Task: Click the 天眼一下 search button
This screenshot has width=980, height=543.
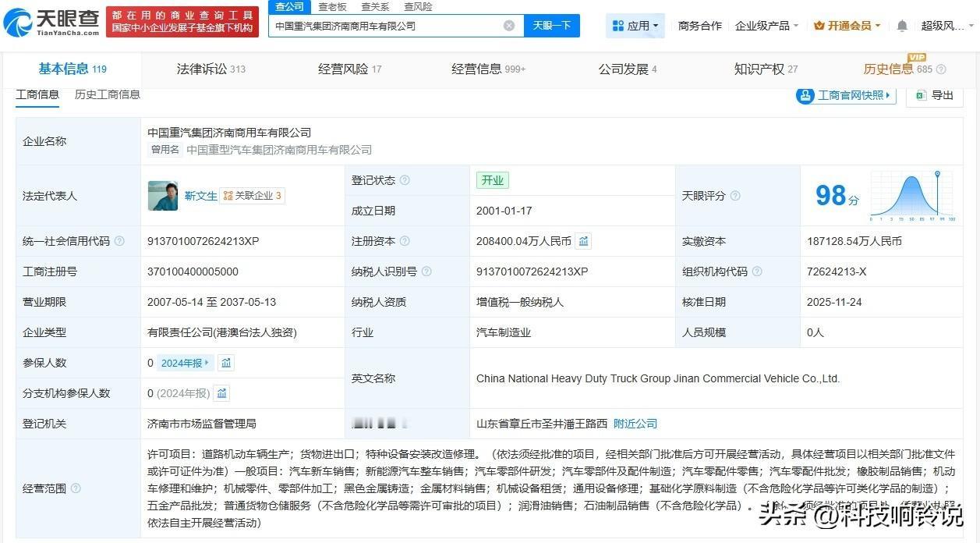Action: pos(551,26)
